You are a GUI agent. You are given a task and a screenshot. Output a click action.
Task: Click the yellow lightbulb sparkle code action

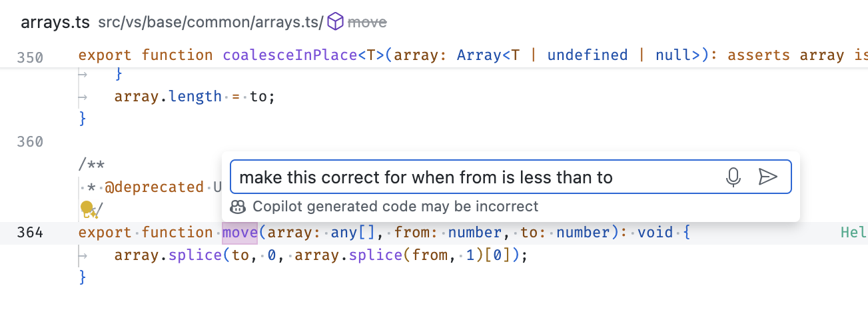[88, 209]
